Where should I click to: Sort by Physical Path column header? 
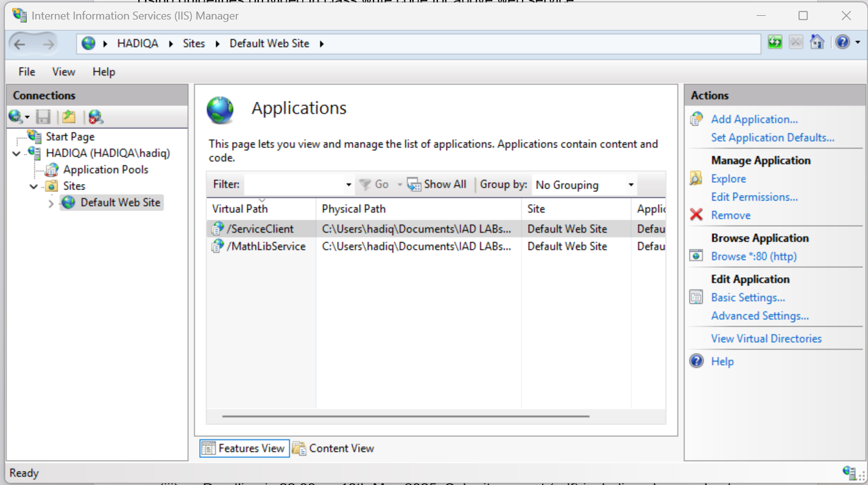click(x=418, y=208)
